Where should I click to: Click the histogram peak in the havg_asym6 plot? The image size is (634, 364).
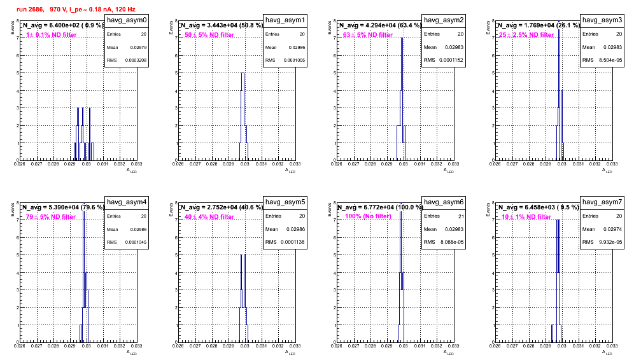coord(400,202)
